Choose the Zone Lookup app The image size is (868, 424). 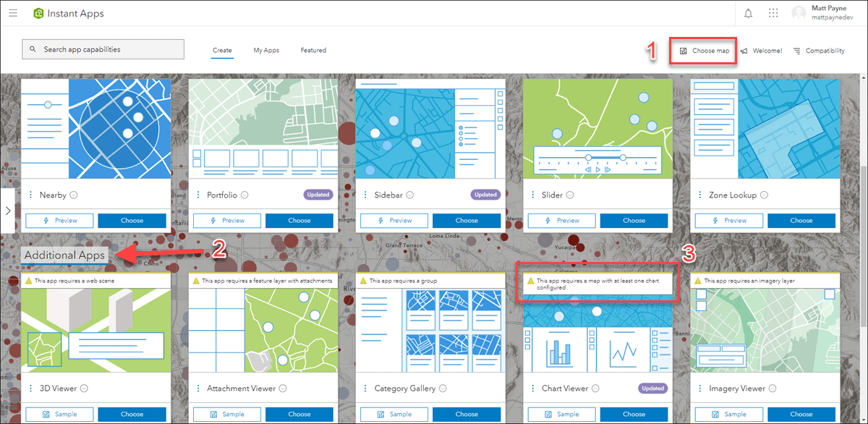tap(801, 221)
